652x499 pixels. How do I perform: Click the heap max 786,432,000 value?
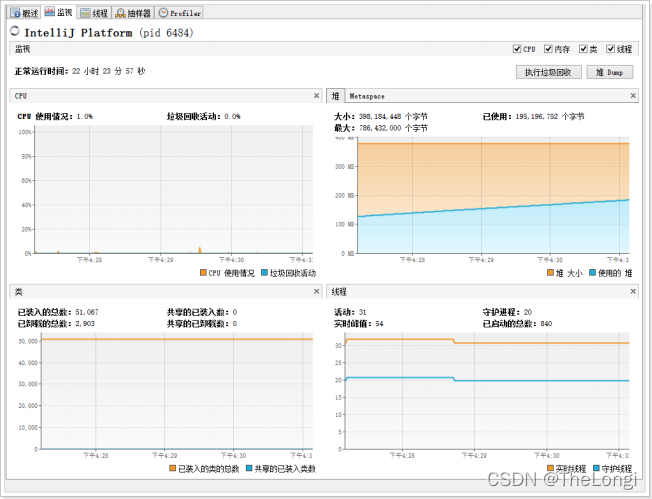pos(380,128)
